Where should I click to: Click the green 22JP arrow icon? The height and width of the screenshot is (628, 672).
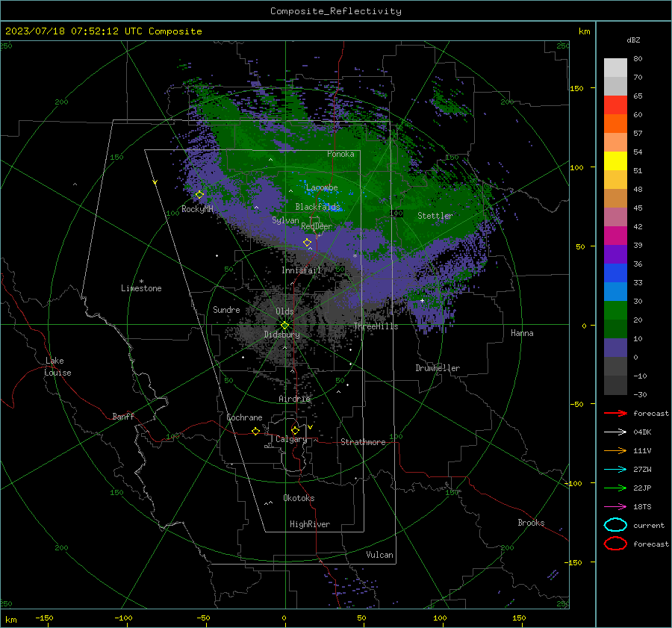point(615,488)
